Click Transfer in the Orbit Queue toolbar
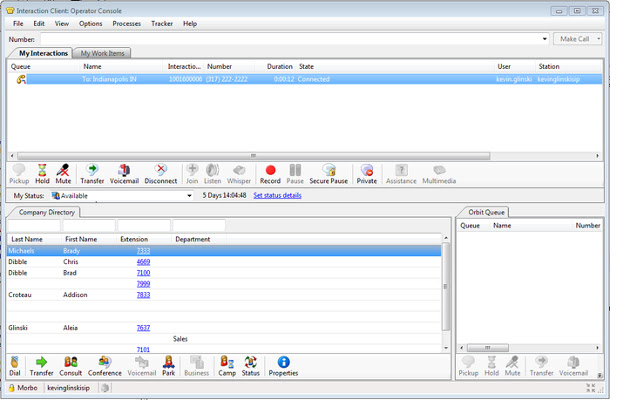640x400 pixels. (542, 366)
